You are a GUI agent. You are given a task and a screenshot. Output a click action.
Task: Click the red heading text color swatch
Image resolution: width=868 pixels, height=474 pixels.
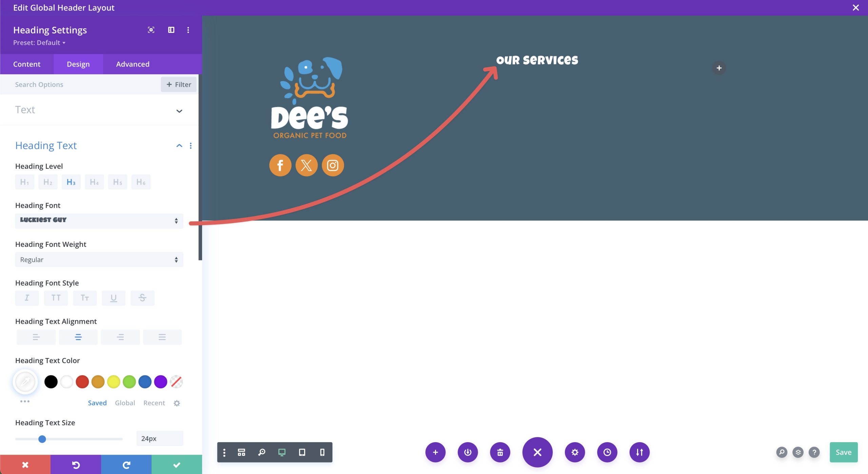[82, 382]
